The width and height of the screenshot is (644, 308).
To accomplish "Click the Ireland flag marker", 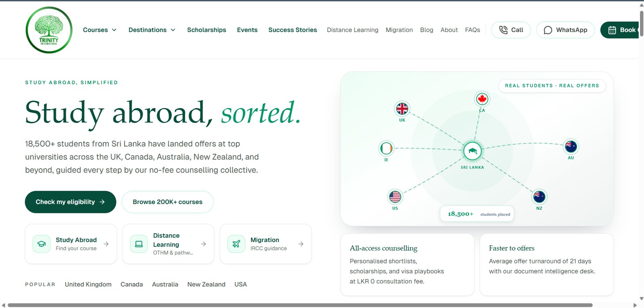I will [x=386, y=148].
